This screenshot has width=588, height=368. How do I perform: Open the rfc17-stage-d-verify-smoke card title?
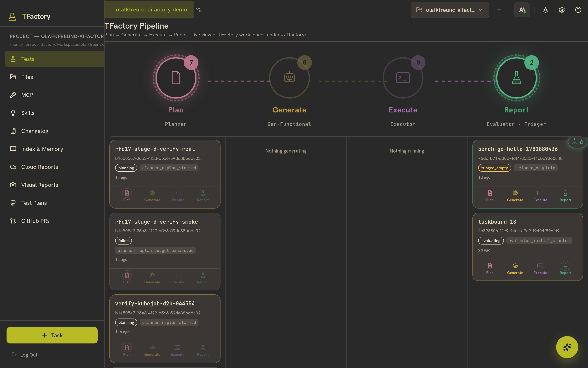click(x=156, y=222)
